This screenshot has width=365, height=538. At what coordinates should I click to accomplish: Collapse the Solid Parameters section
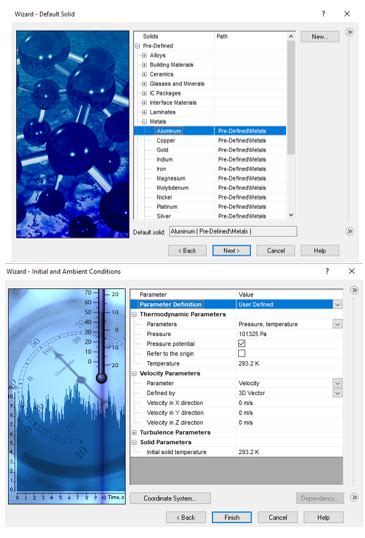click(134, 443)
